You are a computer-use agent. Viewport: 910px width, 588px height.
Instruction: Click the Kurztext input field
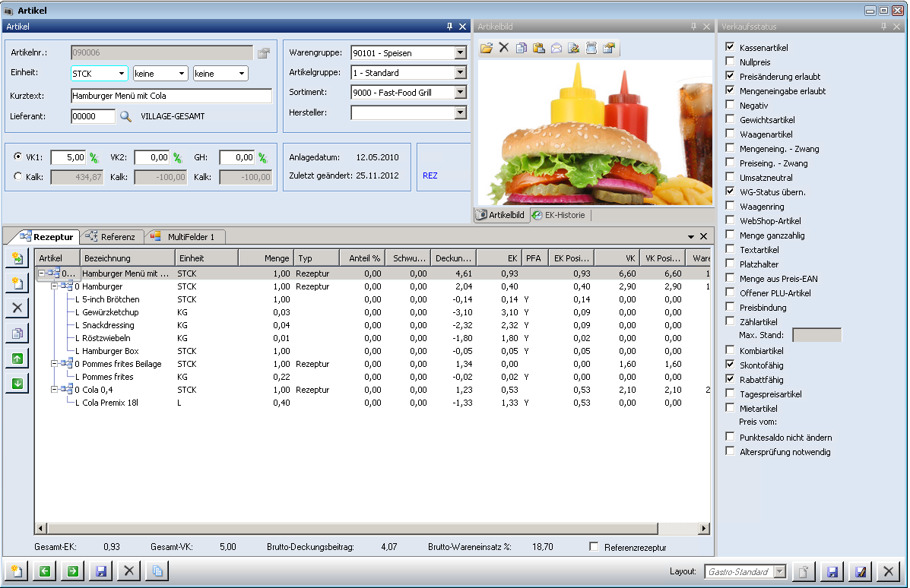click(171, 96)
